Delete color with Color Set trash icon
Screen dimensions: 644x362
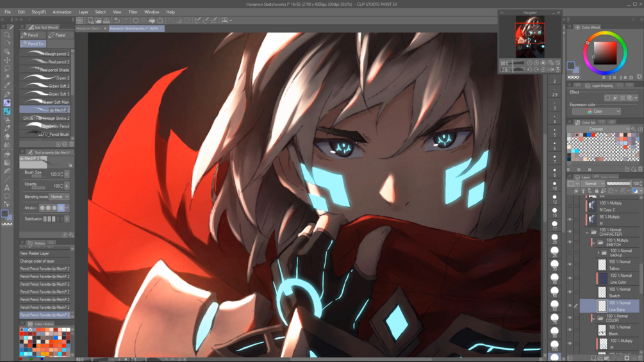point(640,169)
